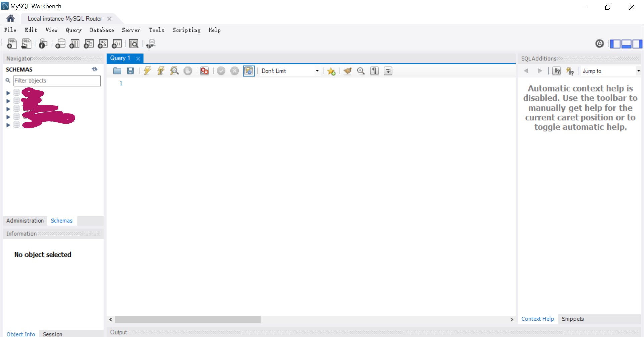Execute the SQL script lightning icon
The image size is (644, 337).
(147, 71)
